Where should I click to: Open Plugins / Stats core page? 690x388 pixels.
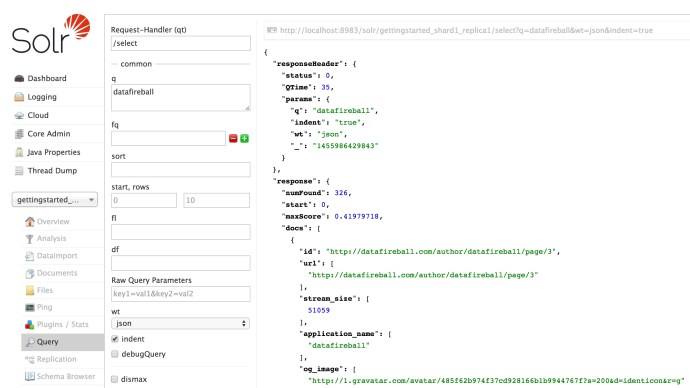pyautogui.click(x=62, y=325)
